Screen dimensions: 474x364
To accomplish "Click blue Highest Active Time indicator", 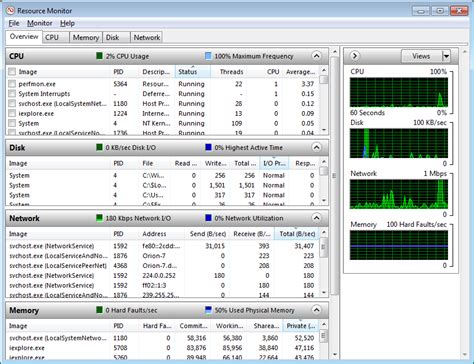I will (x=208, y=147).
